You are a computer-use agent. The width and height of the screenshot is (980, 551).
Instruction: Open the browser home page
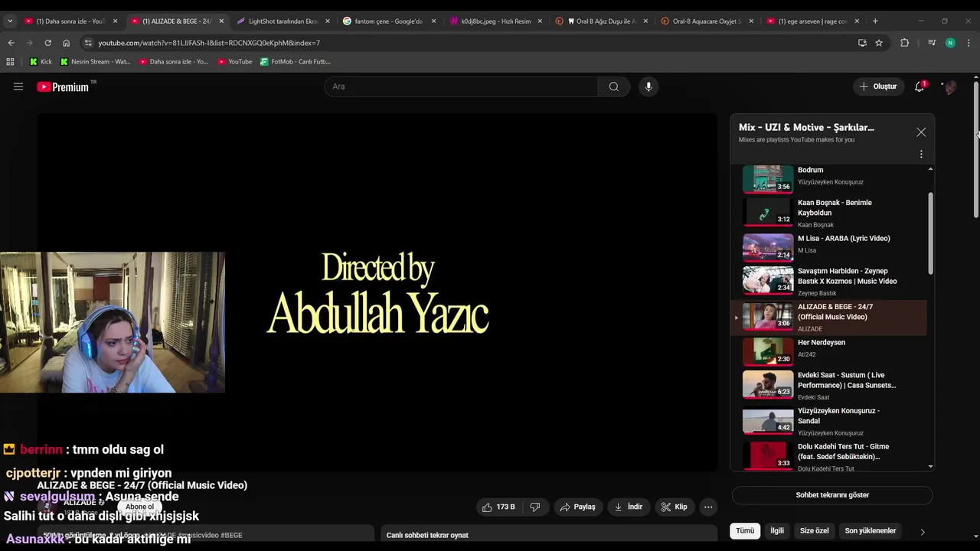point(66,43)
